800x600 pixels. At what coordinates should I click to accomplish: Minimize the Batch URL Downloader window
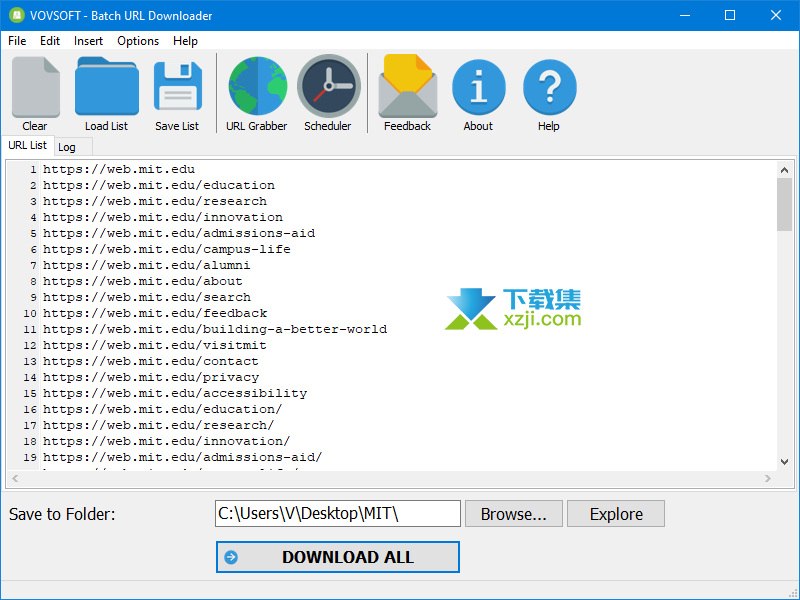(685, 15)
